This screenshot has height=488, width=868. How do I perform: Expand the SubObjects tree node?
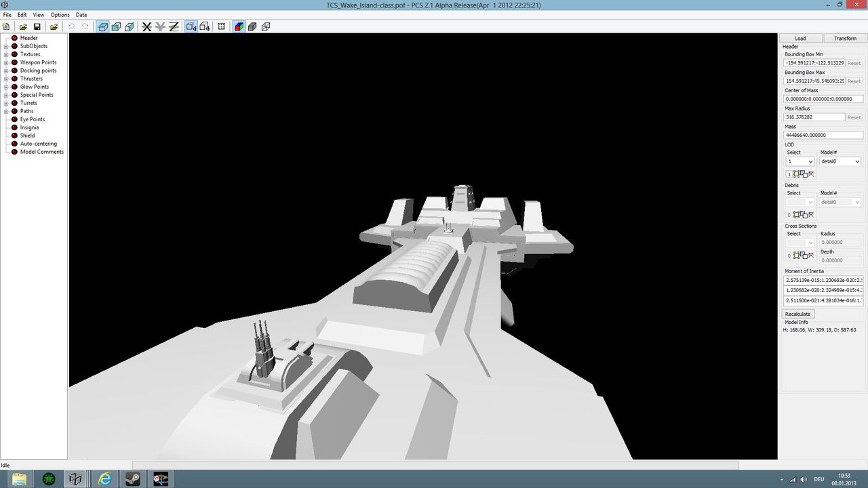[x=6, y=46]
